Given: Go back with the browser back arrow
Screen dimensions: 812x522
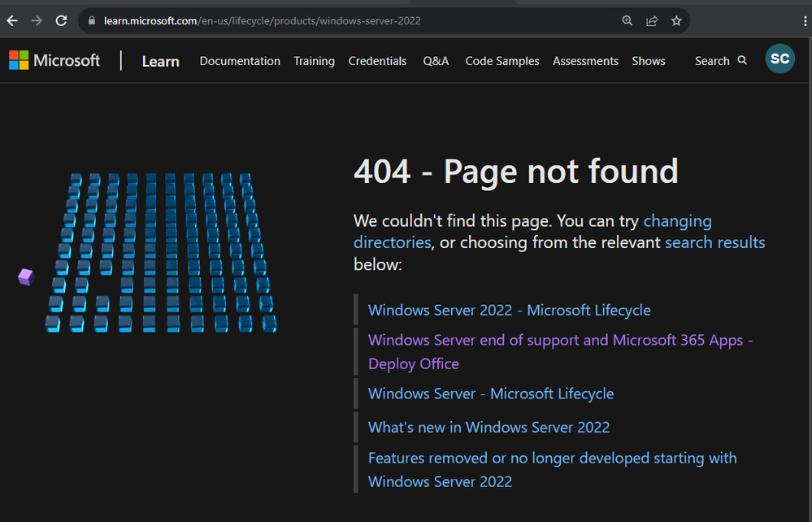Looking at the screenshot, I should pyautogui.click(x=12, y=20).
